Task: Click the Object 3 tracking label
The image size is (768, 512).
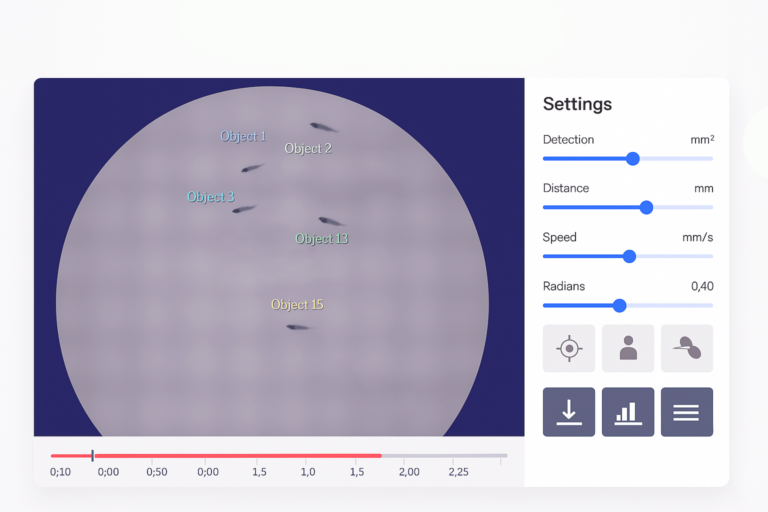Action: click(211, 197)
